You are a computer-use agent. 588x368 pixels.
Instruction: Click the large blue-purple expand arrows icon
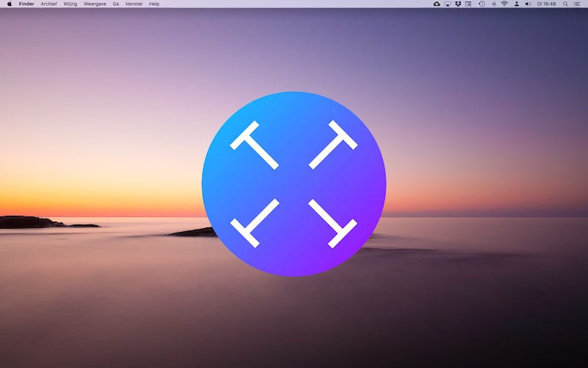[x=294, y=184]
